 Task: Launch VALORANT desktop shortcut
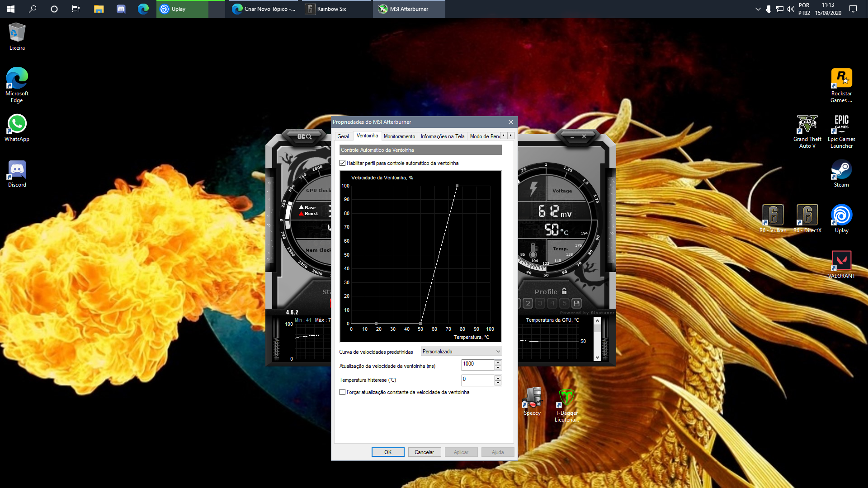click(x=841, y=265)
